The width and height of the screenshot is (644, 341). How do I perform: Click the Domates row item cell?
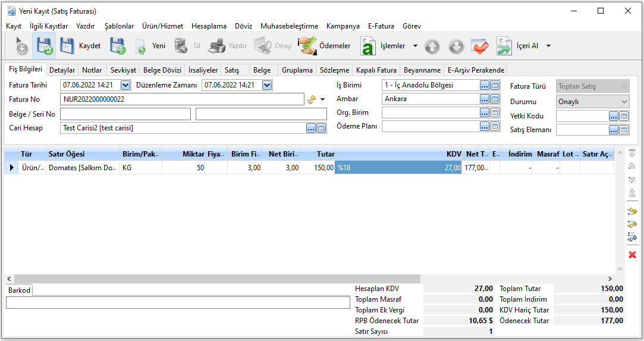click(x=83, y=168)
